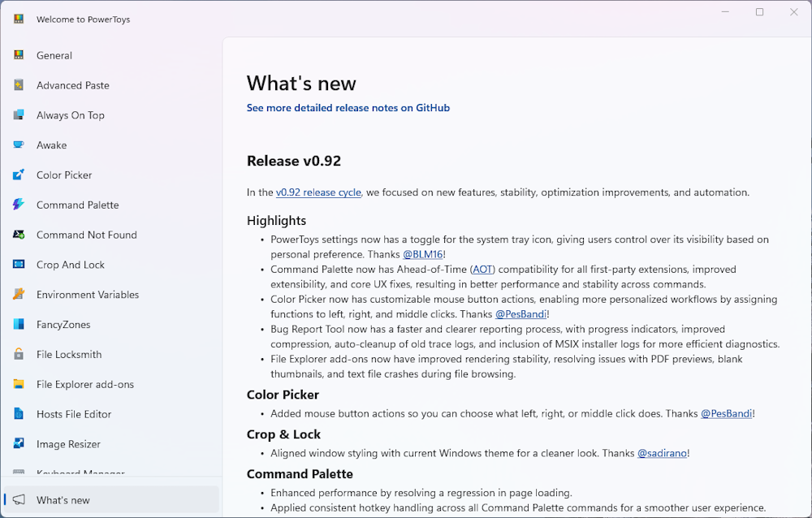Image resolution: width=812 pixels, height=518 pixels.
Task: Click the File Locksmith padlock icon
Action: point(19,354)
